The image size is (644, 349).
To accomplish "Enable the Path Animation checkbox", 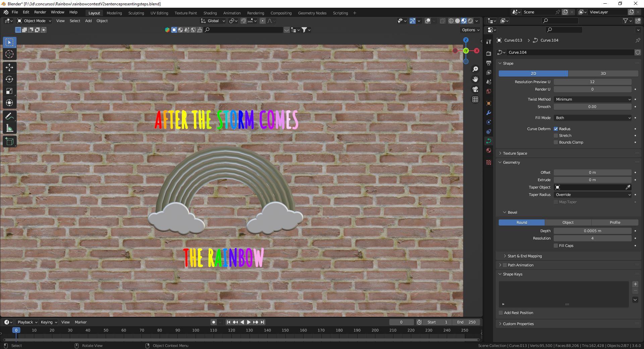I will pyautogui.click(x=505, y=265).
